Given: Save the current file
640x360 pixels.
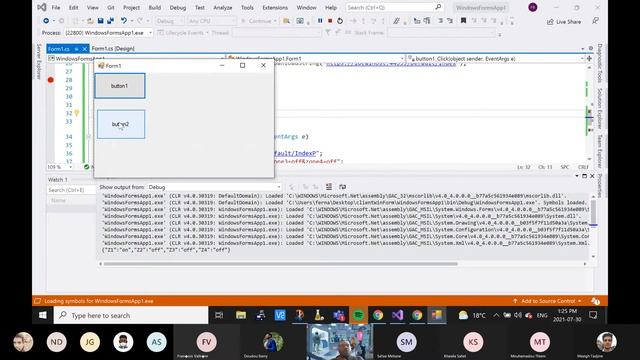Looking at the screenshot, I should click(x=100, y=21).
